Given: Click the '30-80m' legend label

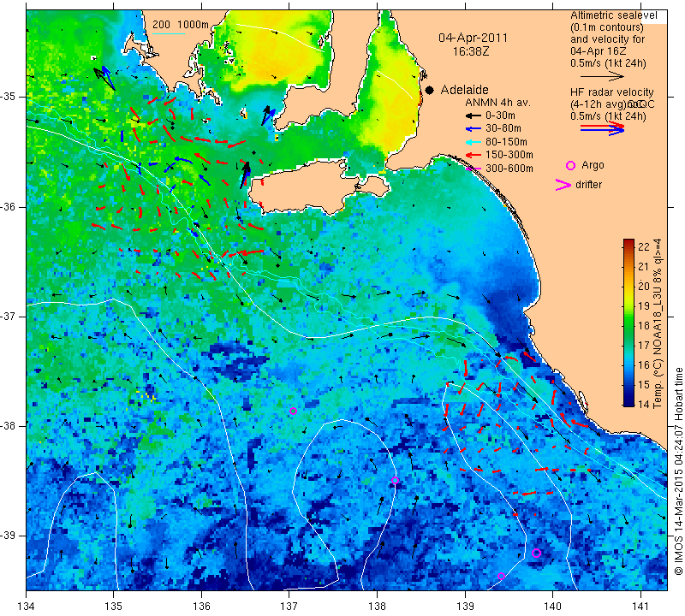Looking at the screenshot, I should click(503, 129).
